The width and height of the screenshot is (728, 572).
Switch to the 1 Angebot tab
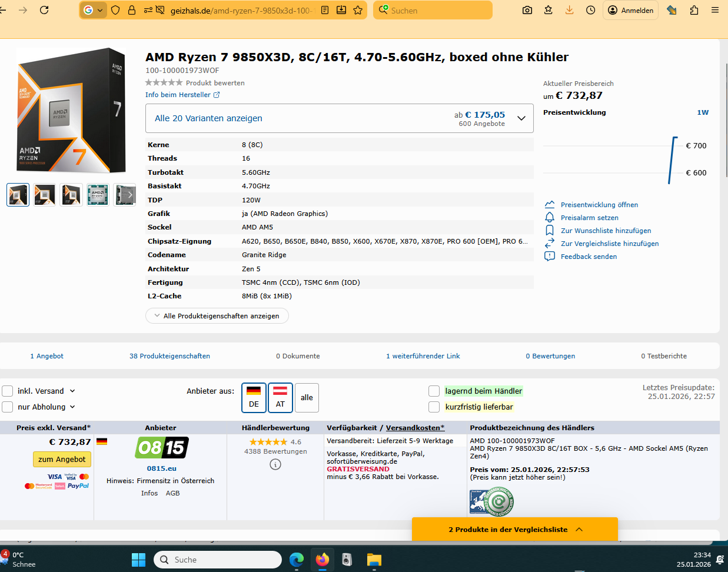point(46,356)
